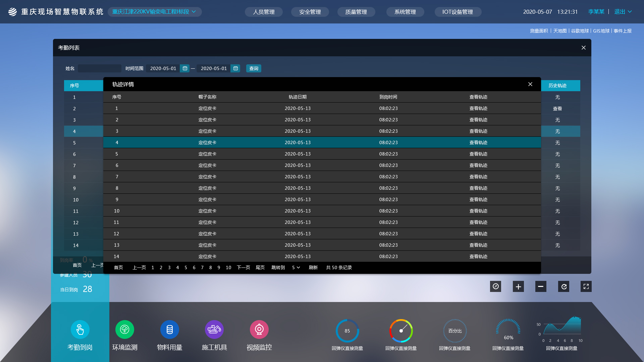
Task: Click 历史轨迹 column header
Action: pos(557,85)
